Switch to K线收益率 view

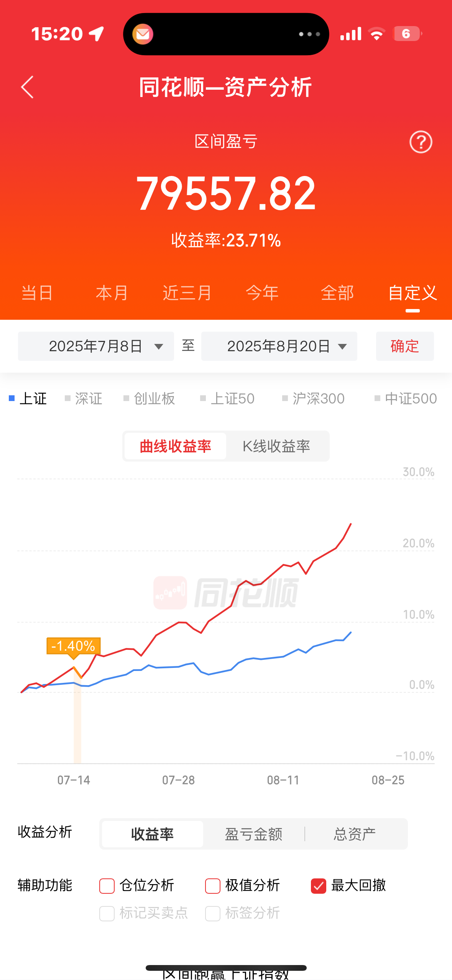click(276, 446)
